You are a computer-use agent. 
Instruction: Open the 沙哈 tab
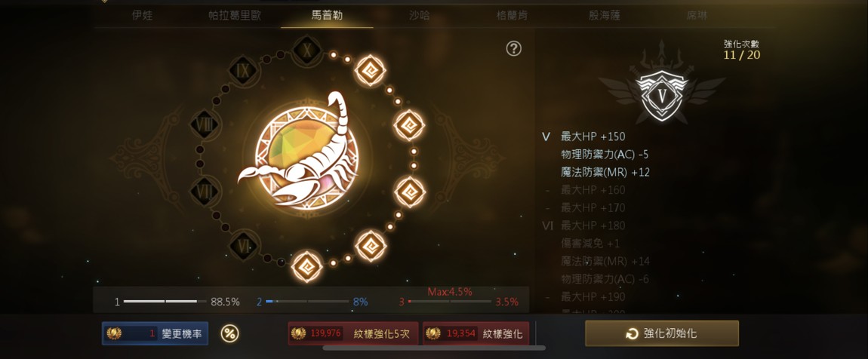tap(419, 16)
